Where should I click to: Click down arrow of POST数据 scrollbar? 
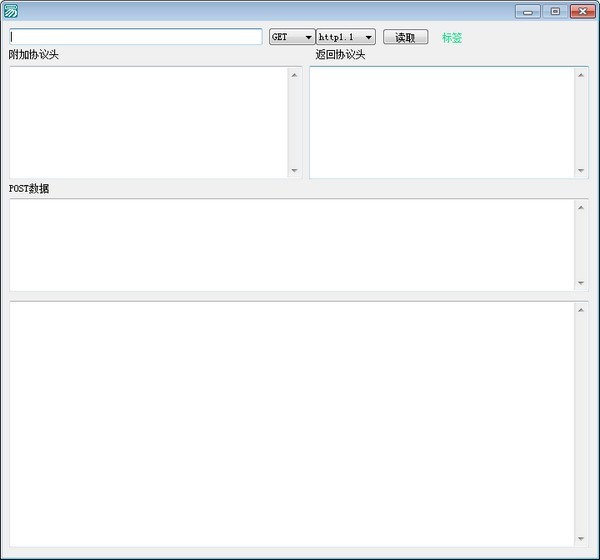pos(581,283)
